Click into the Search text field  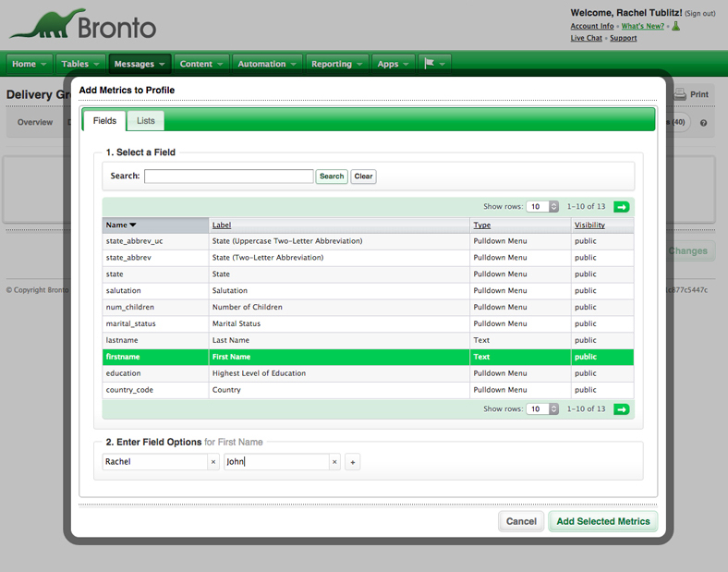coord(228,176)
